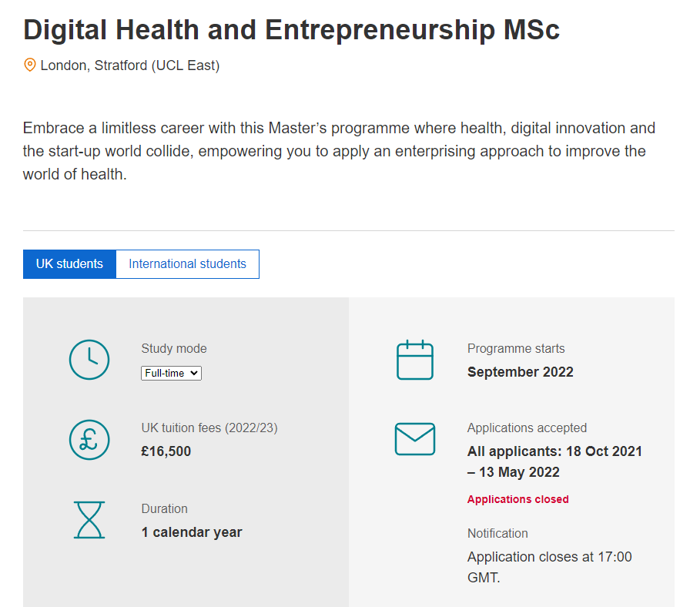
Task: Click the £16,500 tuition fee amount
Action: pos(166,451)
